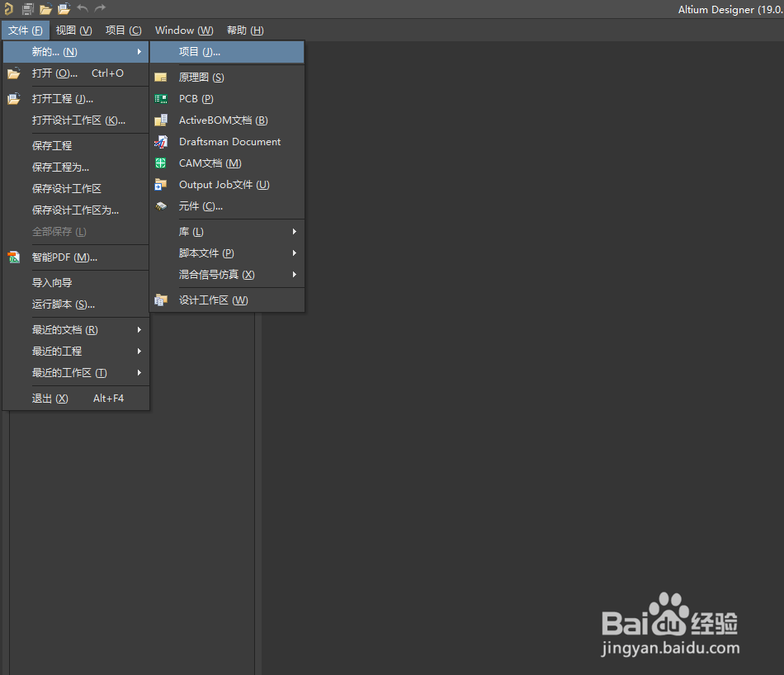This screenshot has height=675, width=784.
Task: Expand the 最近的工程 submenu
Action: click(76, 352)
